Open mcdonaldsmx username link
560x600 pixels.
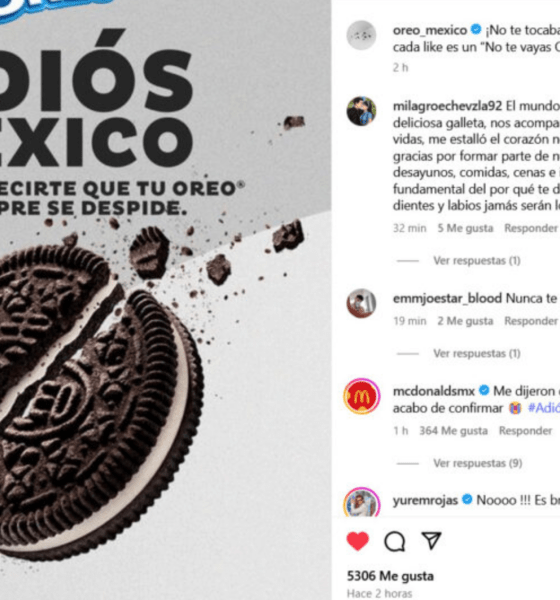(434, 391)
